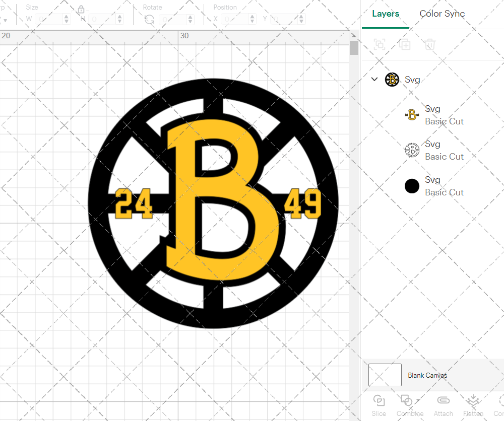
Task: Select the Blank Canvas thumbnail
Action: click(x=385, y=375)
